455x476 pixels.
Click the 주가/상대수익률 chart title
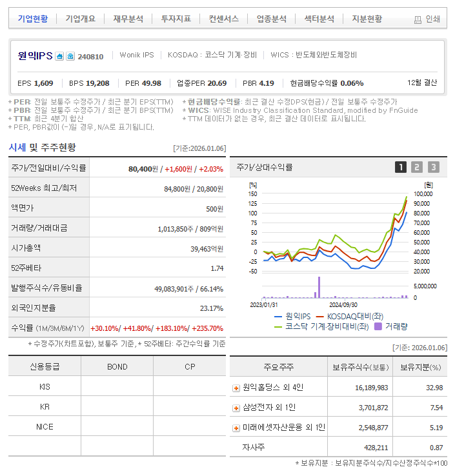pyautogui.click(x=264, y=167)
